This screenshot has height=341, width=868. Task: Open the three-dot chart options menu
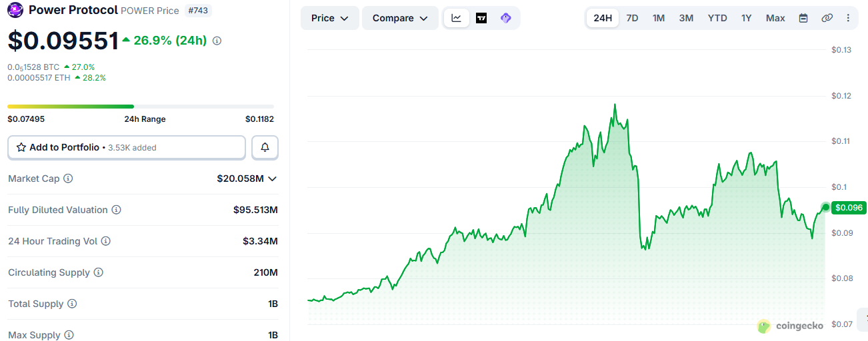tap(848, 18)
